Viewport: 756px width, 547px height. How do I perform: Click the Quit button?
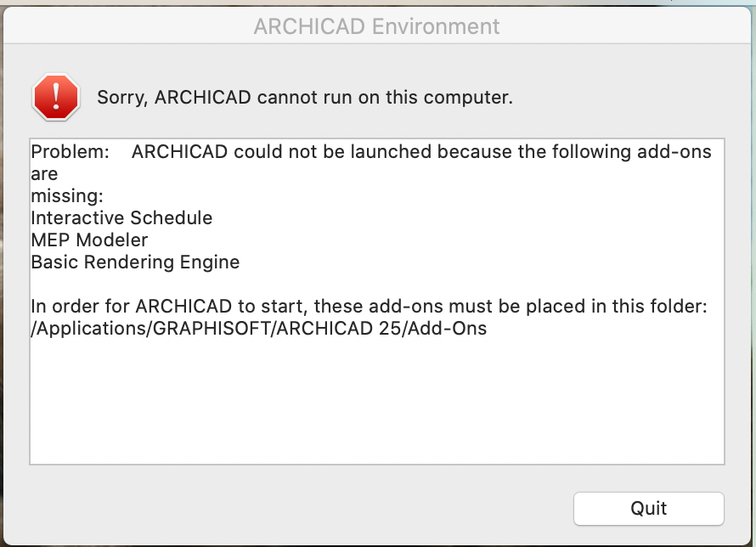tap(648, 509)
